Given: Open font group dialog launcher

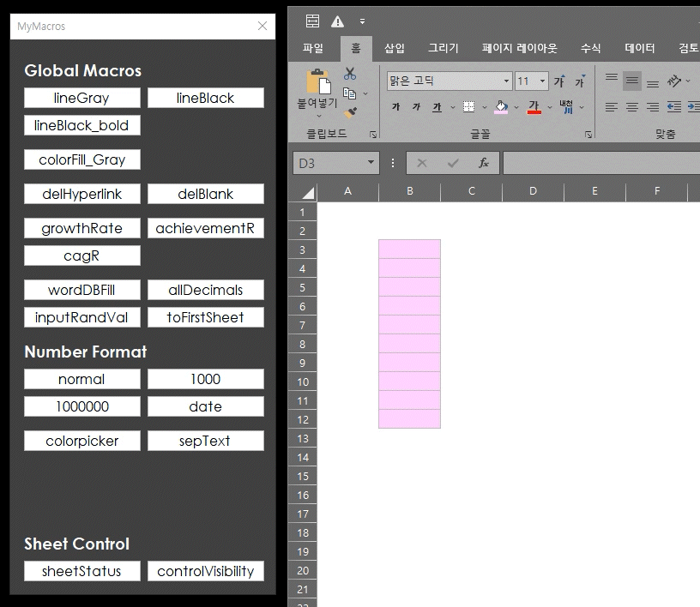Looking at the screenshot, I should coord(588,135).
